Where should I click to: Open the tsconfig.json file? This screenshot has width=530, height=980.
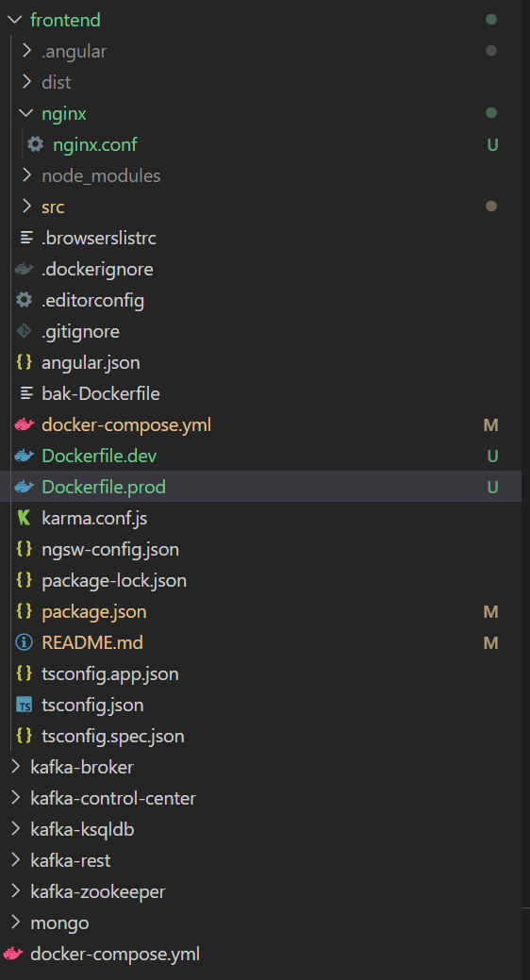coord(92,705)
